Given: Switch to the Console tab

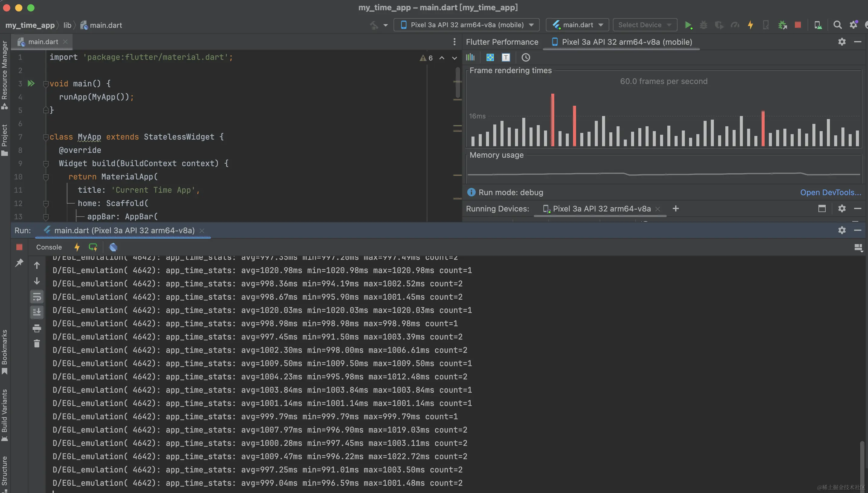Looking at the screenshot, I should click(x=49, y=247).
